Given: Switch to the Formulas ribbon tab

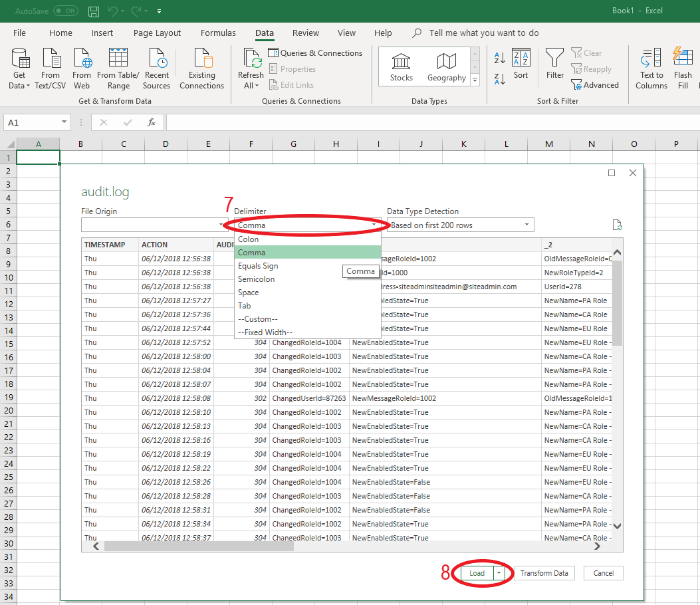Looking at the screenshot, I should click(218, 33).
